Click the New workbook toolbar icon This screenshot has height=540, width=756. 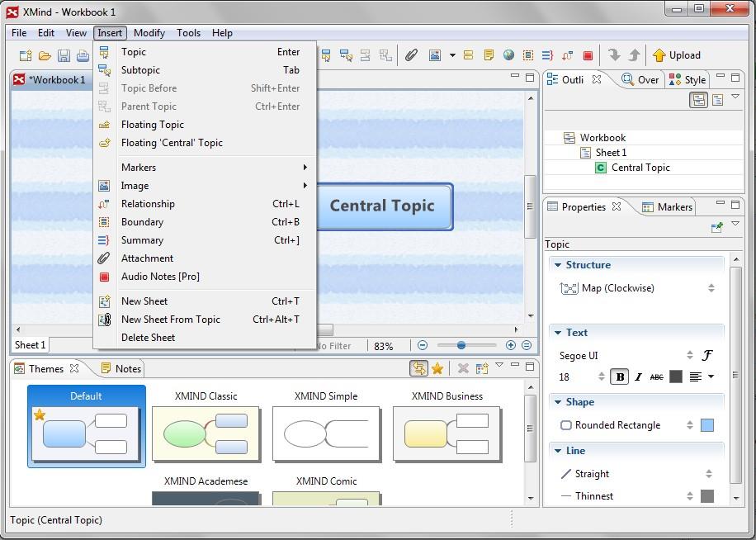pos(26,55)
